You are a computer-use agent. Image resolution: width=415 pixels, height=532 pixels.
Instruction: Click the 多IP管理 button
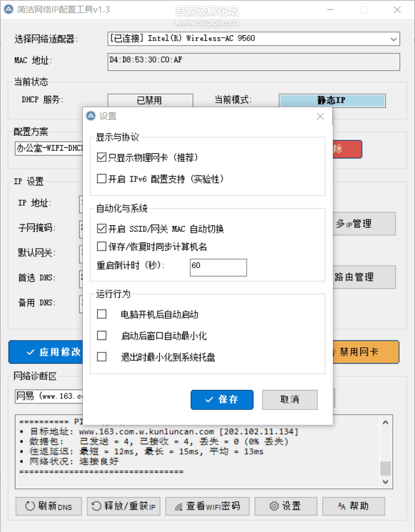coord(364,224)
